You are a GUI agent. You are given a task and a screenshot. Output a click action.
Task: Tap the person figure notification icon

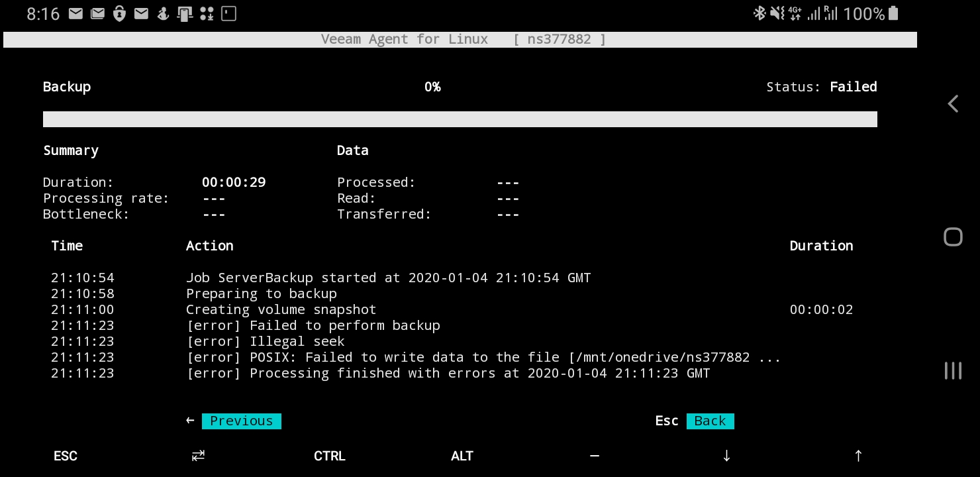pyautogui.click(x=163, y=13)
